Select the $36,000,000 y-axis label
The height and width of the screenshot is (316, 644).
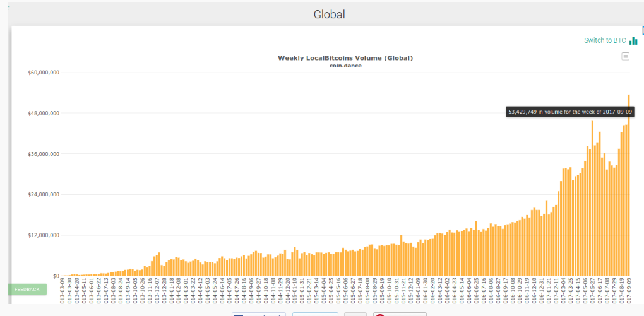(44, 154)
